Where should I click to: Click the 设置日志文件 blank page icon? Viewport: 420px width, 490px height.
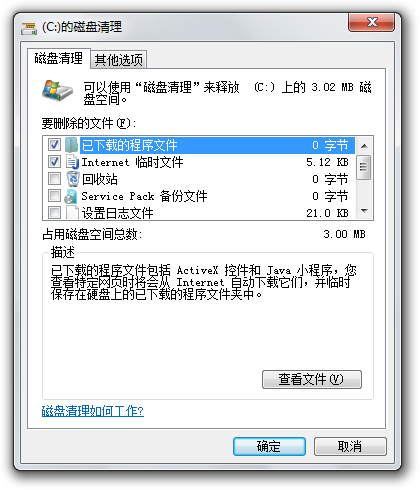click(x=72, y=212)
